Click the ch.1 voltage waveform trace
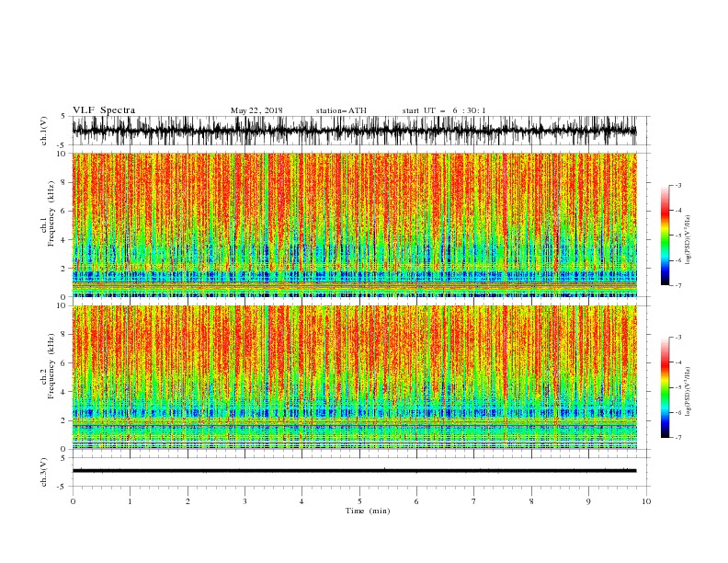The image size is (728, 563). 355,131
